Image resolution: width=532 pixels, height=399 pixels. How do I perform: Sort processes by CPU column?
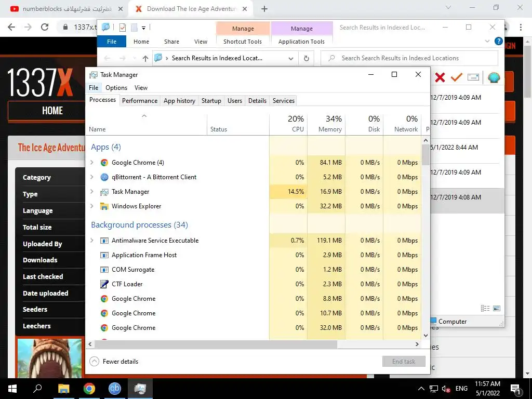click(x=288, y=124)
